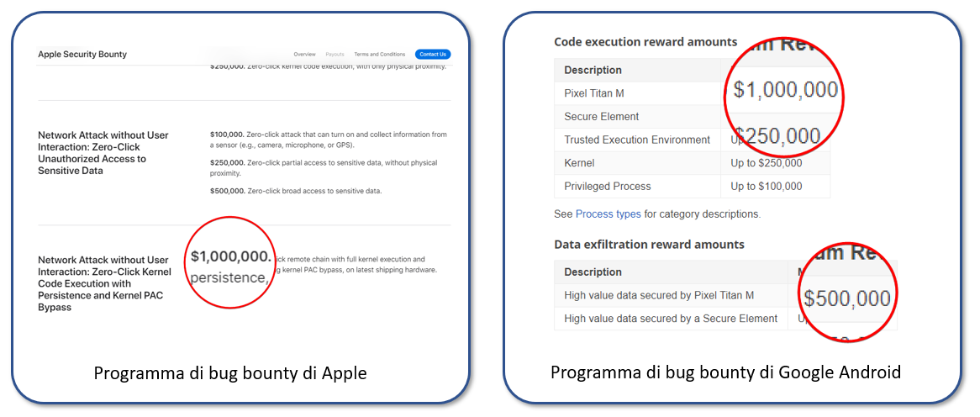Open Terms and Conditions nav item

click(x=379, y=55)
